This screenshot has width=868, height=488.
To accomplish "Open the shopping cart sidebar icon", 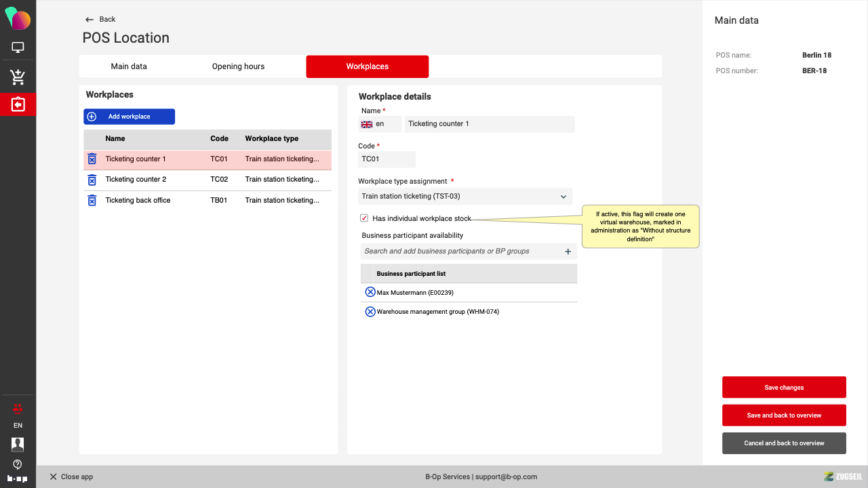I will (x=18, y=77).
